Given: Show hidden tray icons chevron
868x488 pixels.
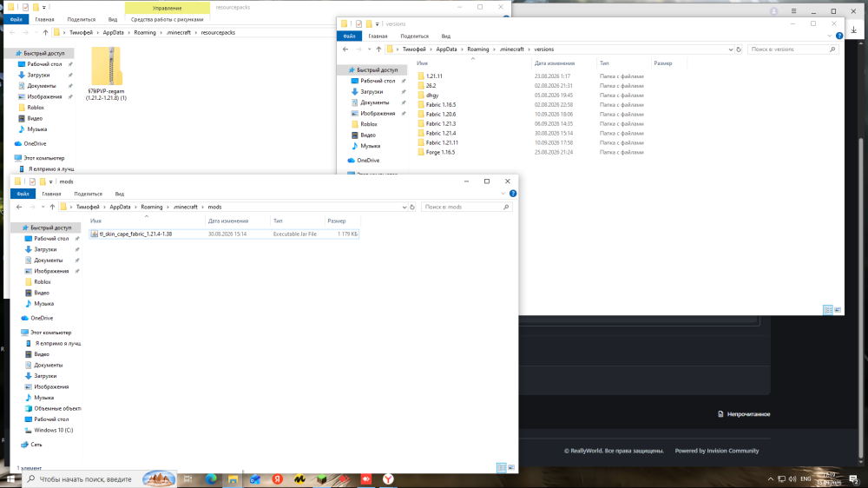Looking at the screenshot, I should pos(771,479).
